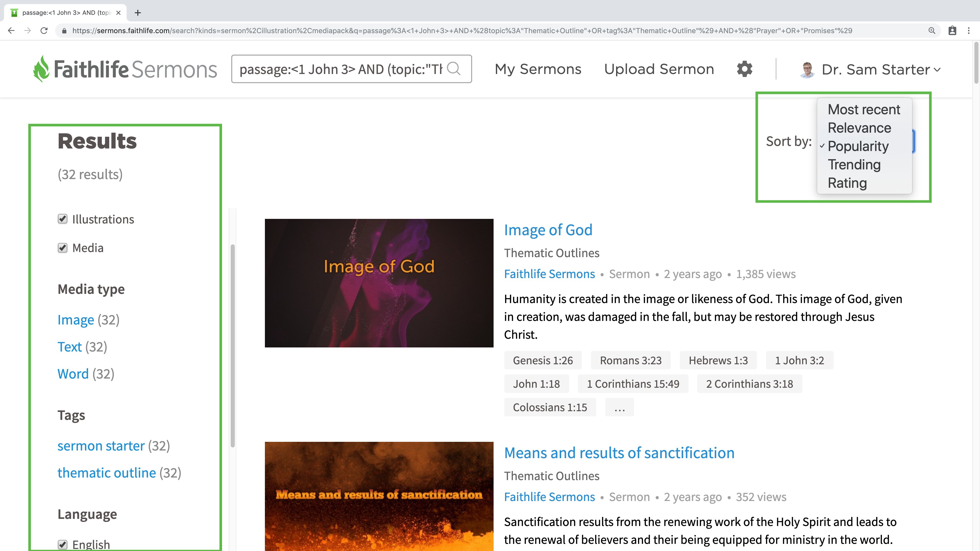The height and width of the screenshot is (551, 980).
Task: Click the sidebar filter scrollbar
Action: tap(232, 346)
